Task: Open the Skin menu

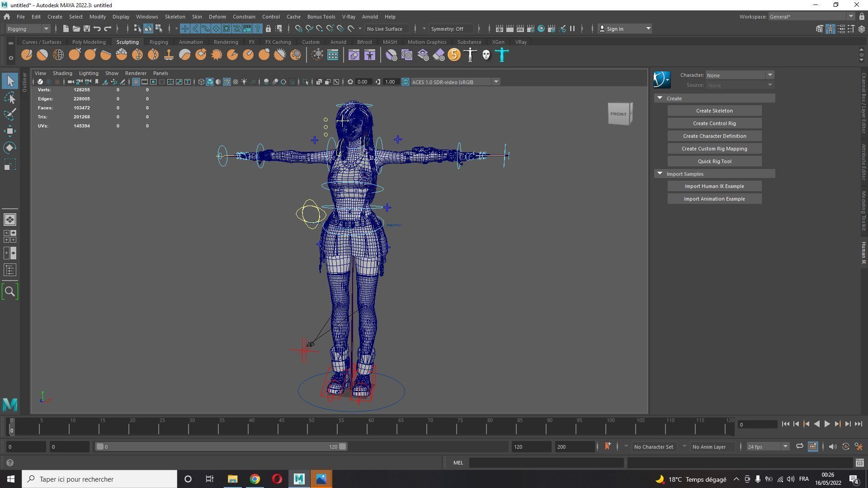Action: (197, 17)
